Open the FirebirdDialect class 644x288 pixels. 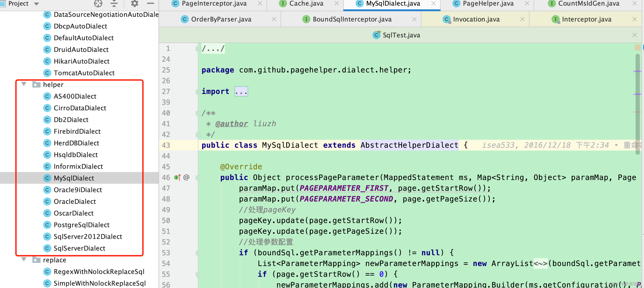(77, 132)
